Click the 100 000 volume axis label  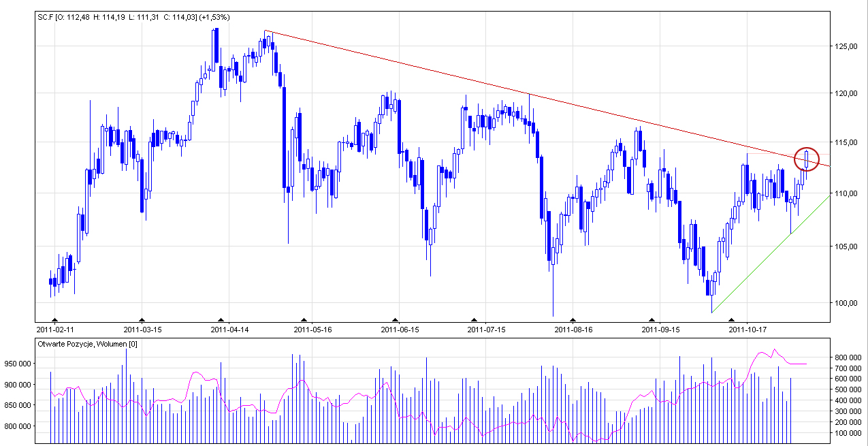click(849, 433)
